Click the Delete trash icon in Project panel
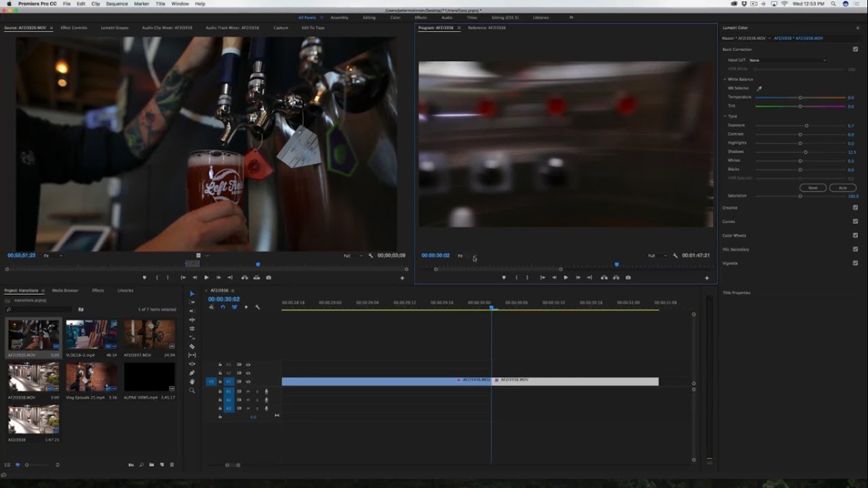 172,465
